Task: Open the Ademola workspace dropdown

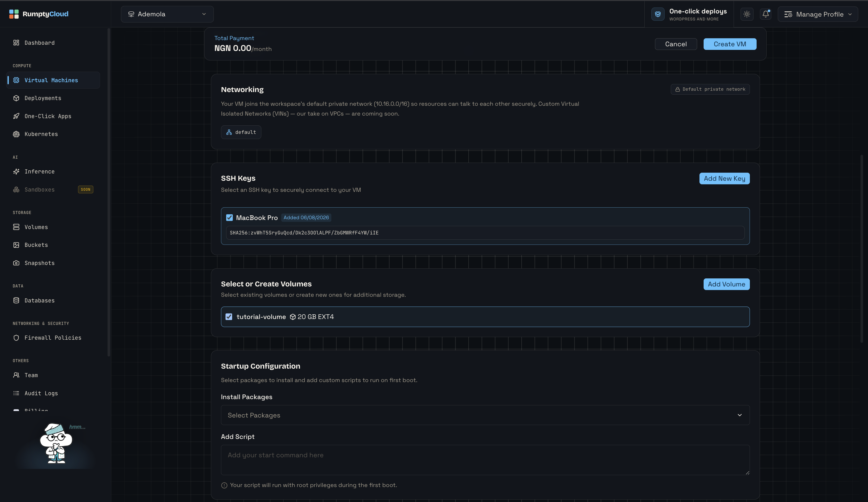Action: [x=167, y=14]
